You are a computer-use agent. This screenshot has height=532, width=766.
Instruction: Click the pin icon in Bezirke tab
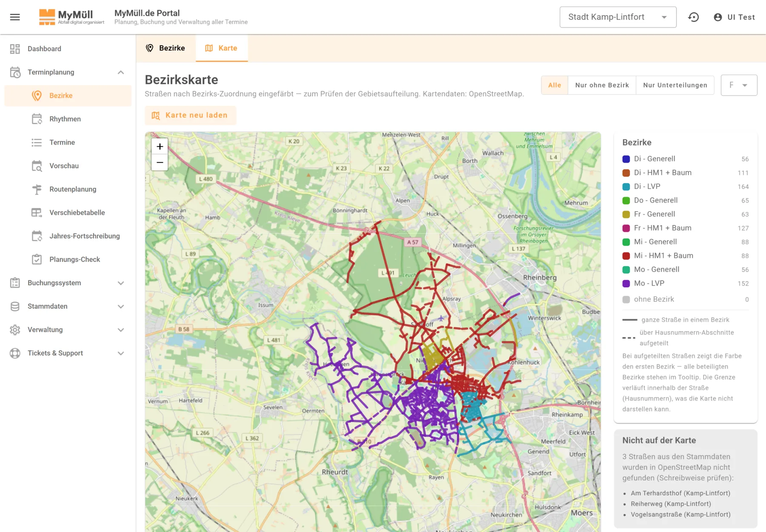coord(149,48)
